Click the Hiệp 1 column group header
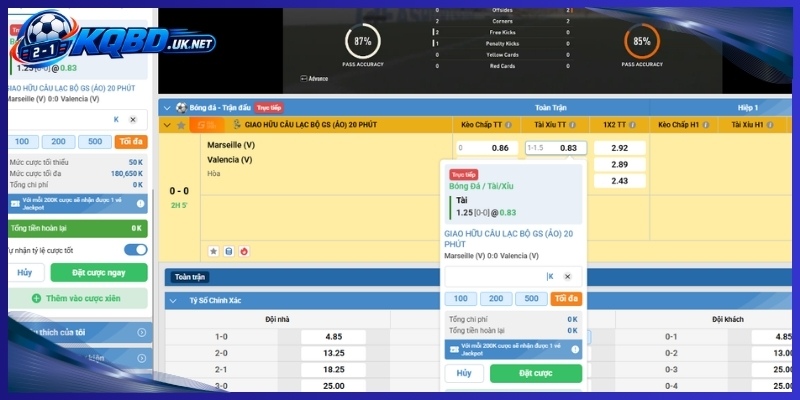The height and width of the screenshot is (400, 800). [748, 108]
